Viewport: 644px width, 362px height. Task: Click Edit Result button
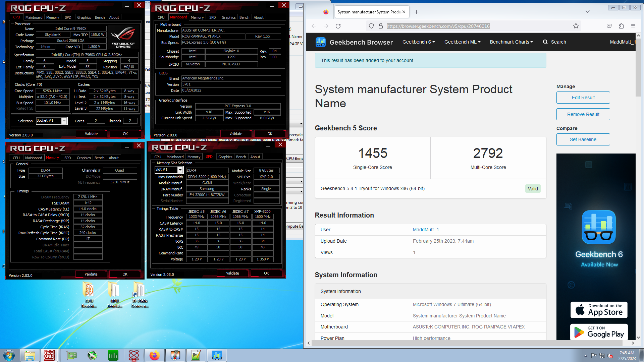[x=583, y=98]
